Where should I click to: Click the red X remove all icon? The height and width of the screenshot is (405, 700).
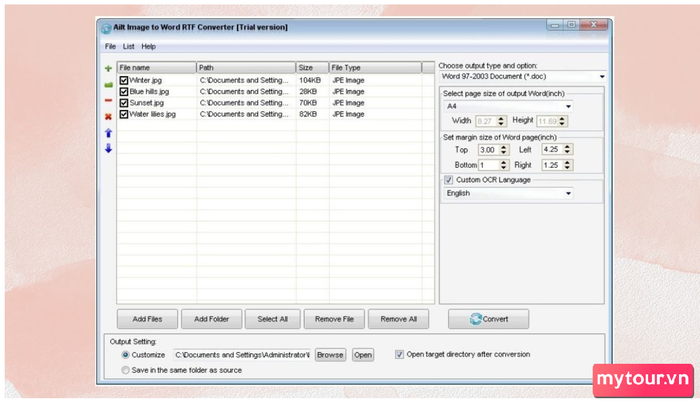[108, 117]
